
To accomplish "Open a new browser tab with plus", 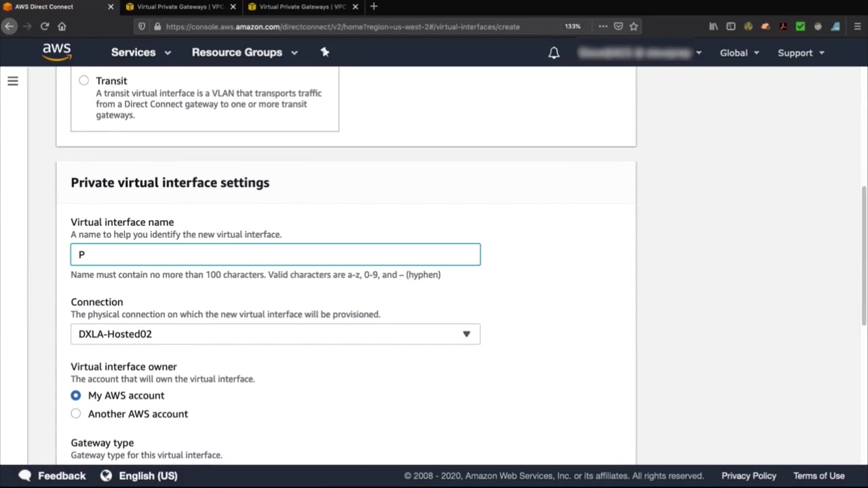I will click(x=374, y=7).
